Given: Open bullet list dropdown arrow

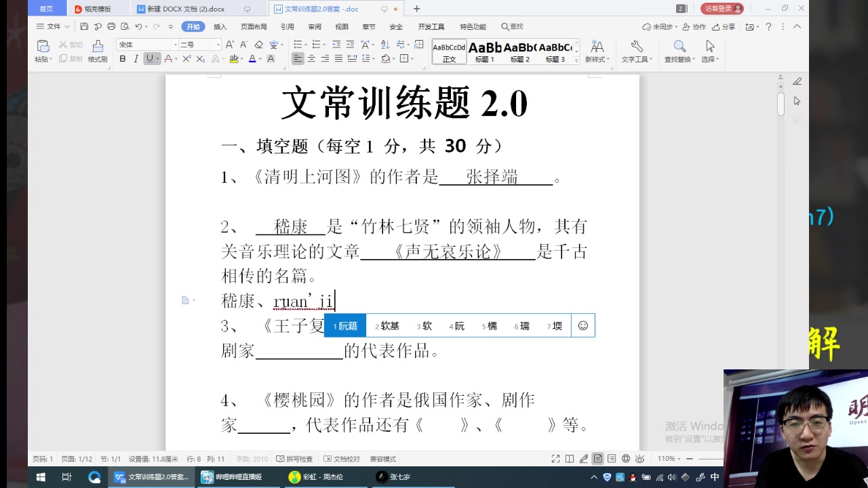Looking at the screenshot, I should click(305, 45).
